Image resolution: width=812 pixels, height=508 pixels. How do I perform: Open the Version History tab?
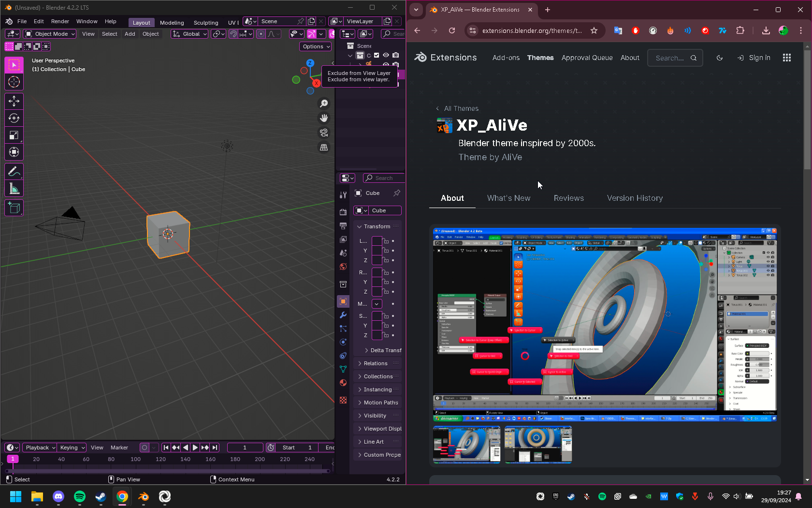click(x=635, y=198)
